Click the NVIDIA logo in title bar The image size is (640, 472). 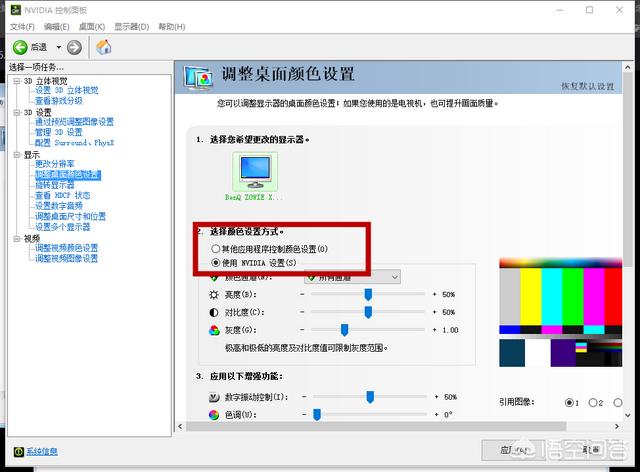16,9
